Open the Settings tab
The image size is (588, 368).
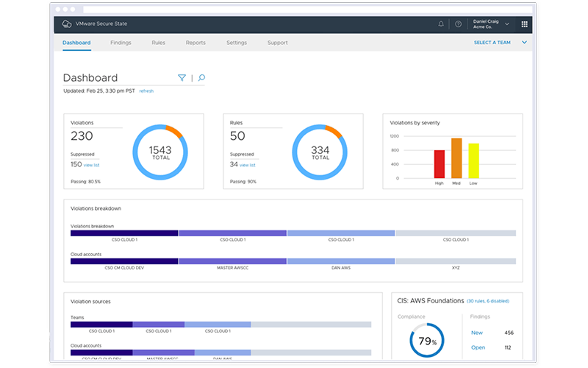pos(237,43)
